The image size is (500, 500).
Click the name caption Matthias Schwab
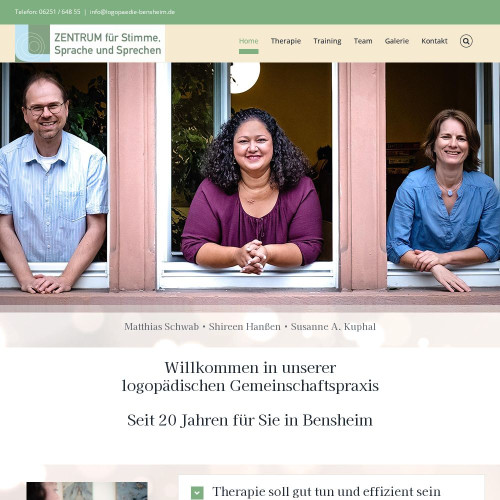[x=162, y=327]
